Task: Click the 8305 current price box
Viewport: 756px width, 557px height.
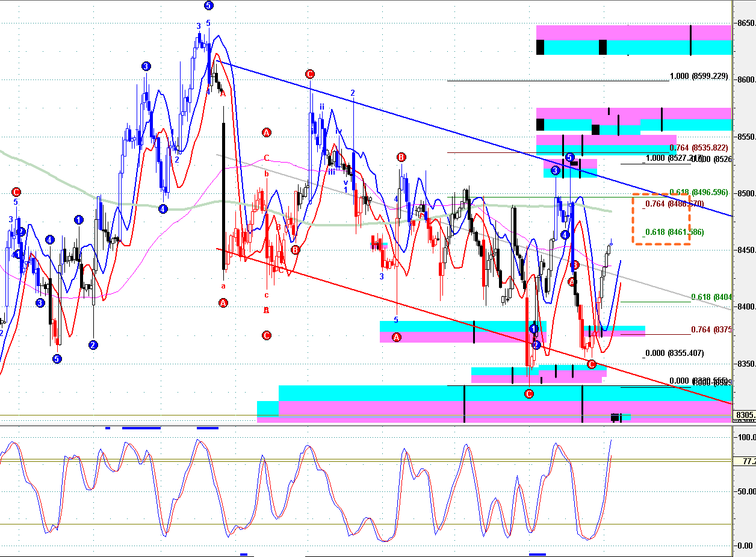Action: [x=745, y=415]
